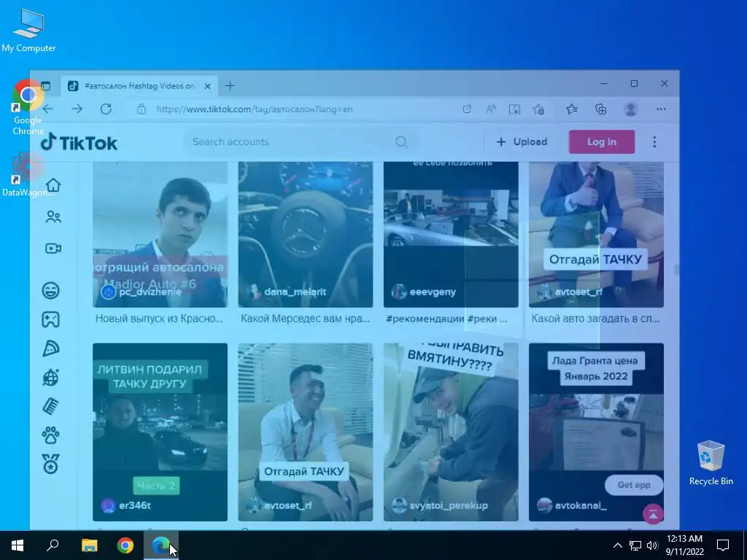
Task: Open video thumbnail by svyatoi_perekup
Action: pyautogui.click(x=451, y=432)
